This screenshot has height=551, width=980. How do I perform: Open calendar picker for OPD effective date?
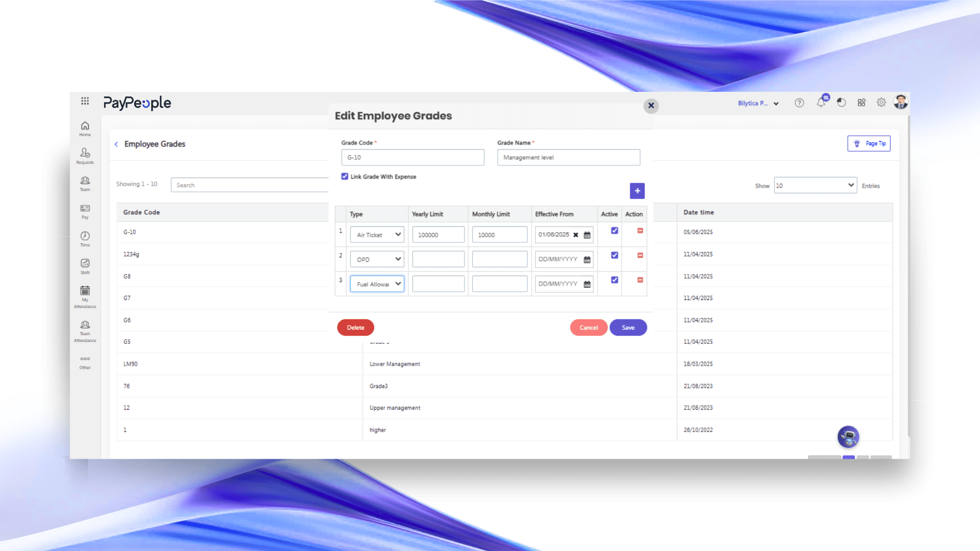(587, 260)
